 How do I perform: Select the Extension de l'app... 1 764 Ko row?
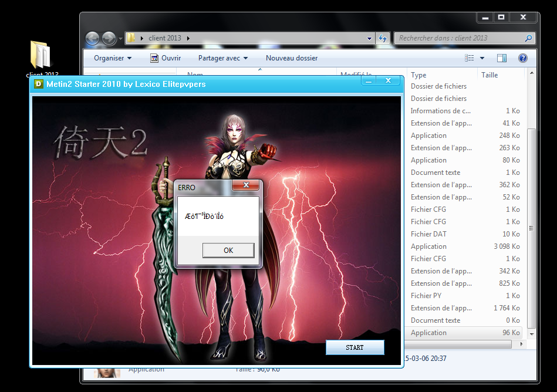[x=464, y=308]
